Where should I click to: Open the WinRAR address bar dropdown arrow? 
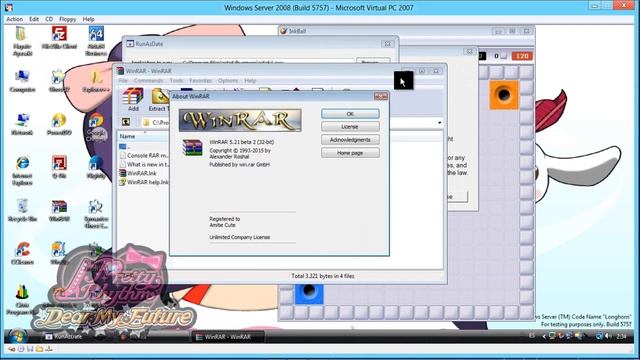(439, 122)
